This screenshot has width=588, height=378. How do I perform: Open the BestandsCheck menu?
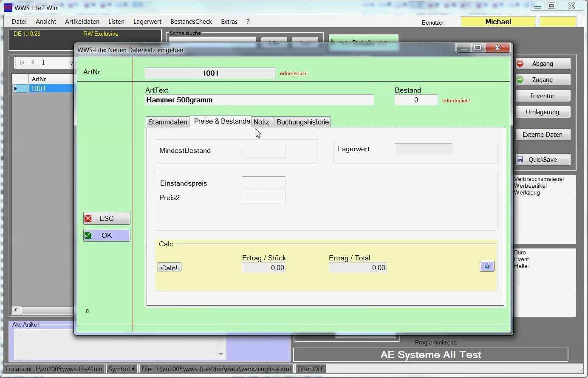coord(191,22)
